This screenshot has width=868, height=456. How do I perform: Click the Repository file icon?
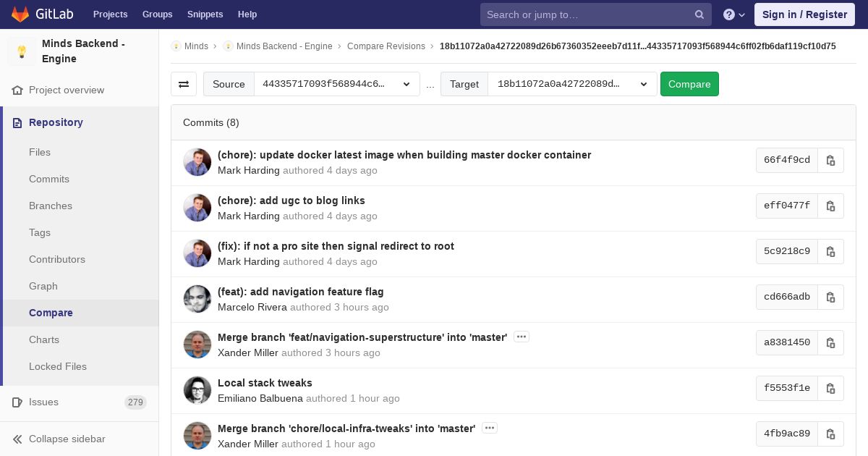tap(17, 123)
